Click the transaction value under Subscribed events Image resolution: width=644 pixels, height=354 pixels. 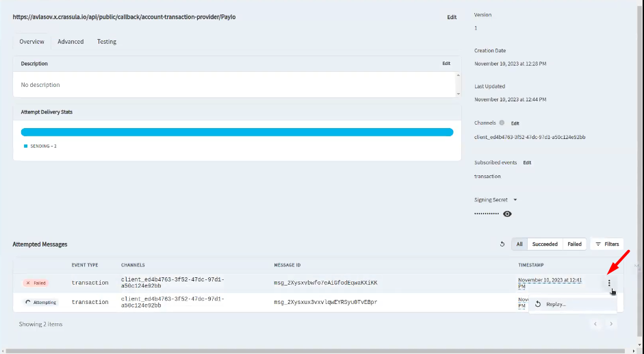point(487,177)
